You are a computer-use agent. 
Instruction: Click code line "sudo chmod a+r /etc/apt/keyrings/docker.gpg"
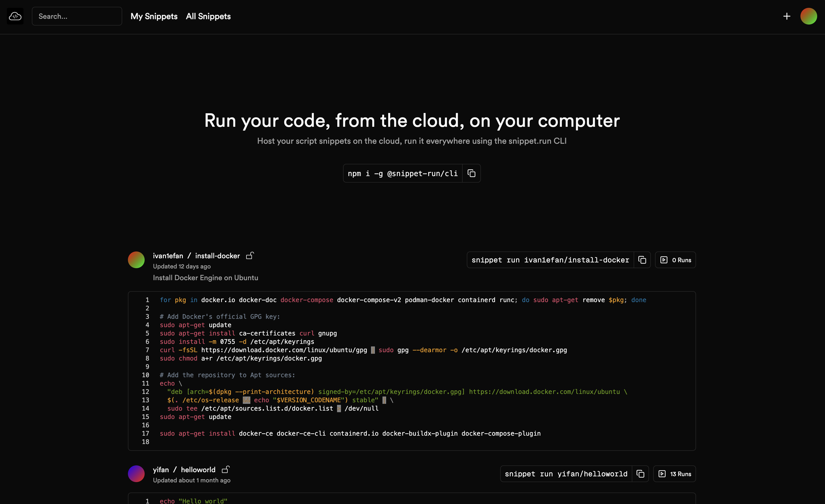point(240,358)
